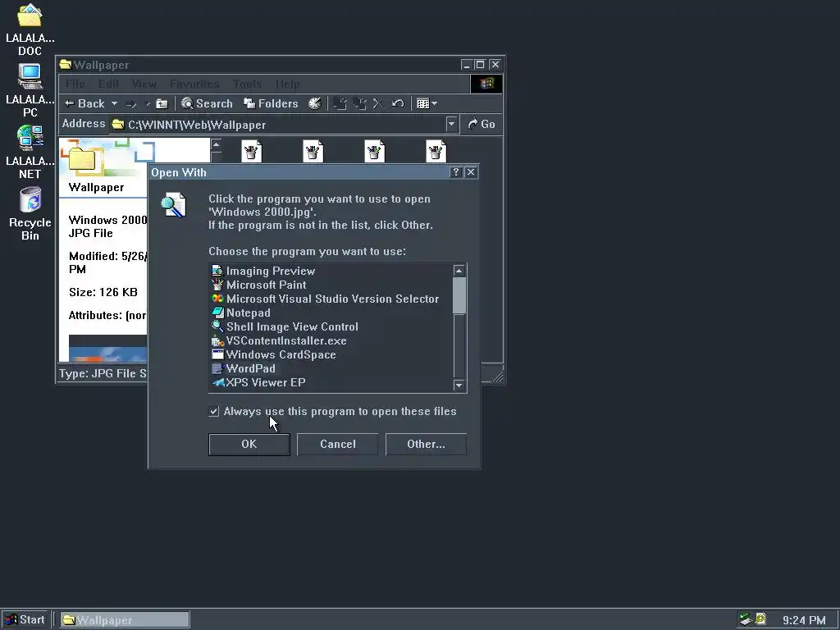Open the Tools menu in Wallpaper window

point(248,84)
